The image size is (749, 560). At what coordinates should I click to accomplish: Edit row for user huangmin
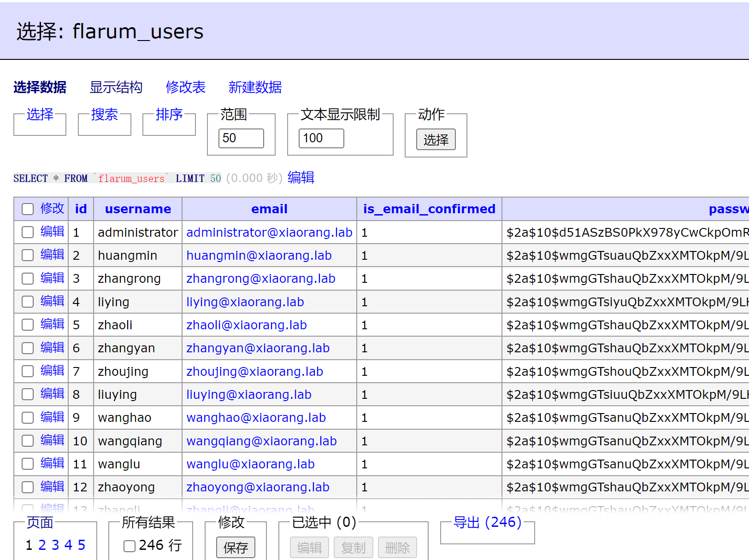pyautogui.click(x=52, y=255)
